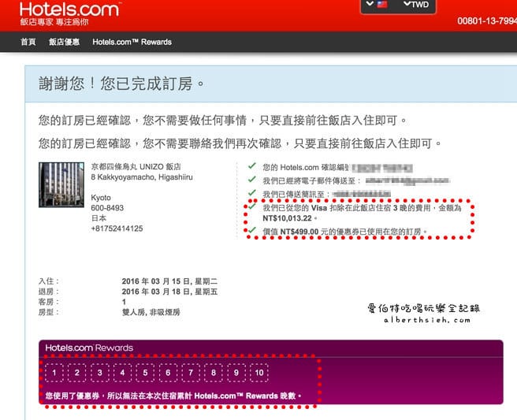Click postal code 600-8493

point(107,208)
